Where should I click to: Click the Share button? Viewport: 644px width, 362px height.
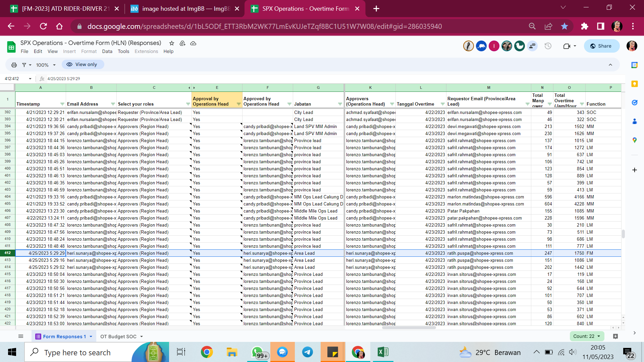(x=601, y=46)
